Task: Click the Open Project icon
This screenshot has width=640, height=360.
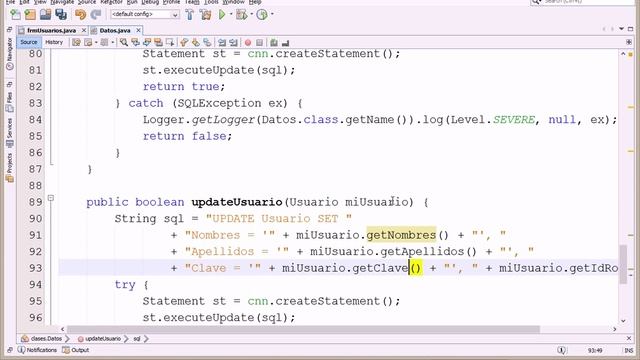Action: tap(45, 15)
